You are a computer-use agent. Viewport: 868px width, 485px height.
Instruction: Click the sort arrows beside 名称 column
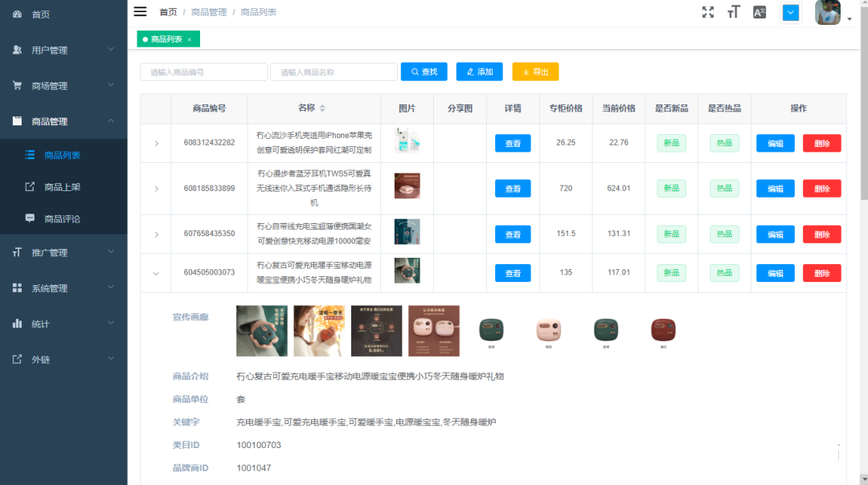[x=322, y=108]
